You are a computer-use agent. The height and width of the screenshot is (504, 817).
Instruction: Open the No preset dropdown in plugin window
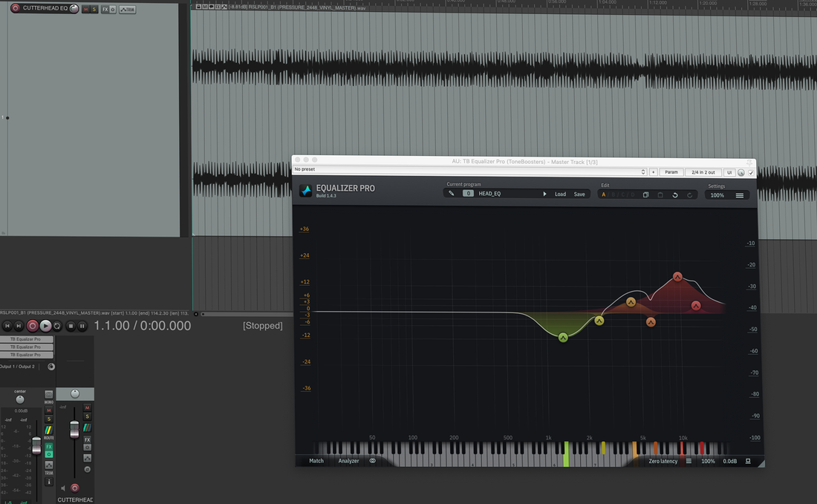(x=469, y=170)
